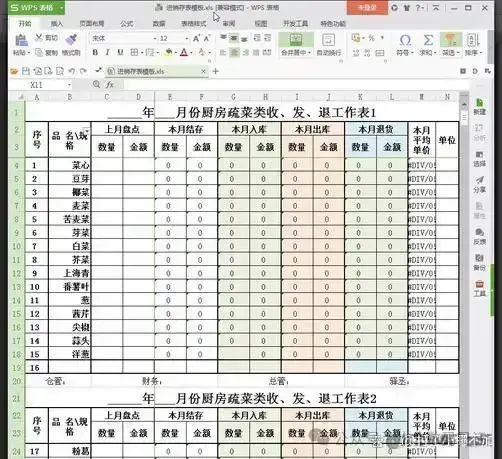
Task: Click the Copy (复制) icon
Action: [39, 52]
